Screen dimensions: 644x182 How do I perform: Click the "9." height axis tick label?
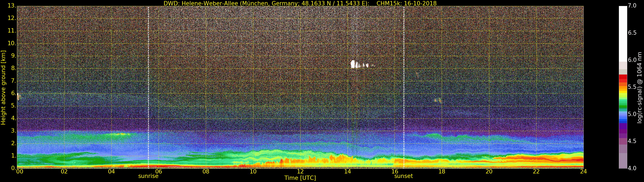pos(14,56)
